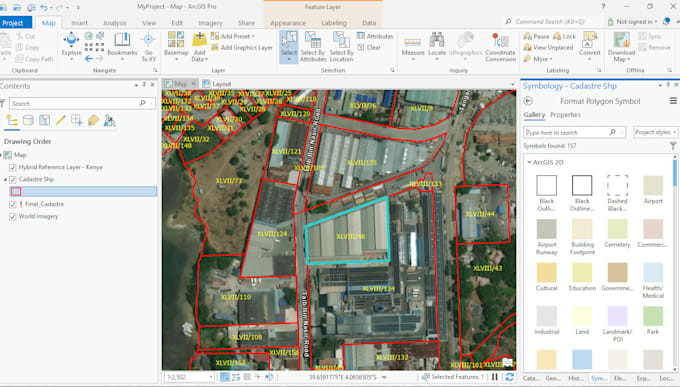
Task: Click the Go To XY tool
Action: coord(148,46)
